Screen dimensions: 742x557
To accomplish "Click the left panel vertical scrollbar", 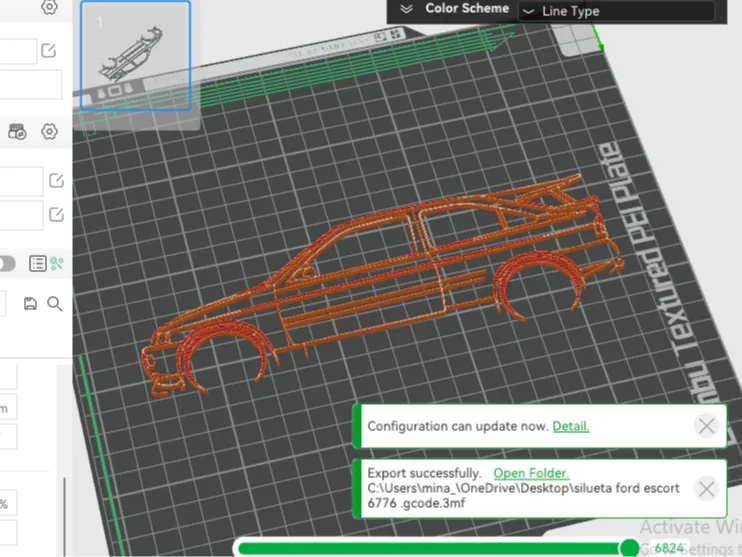I will tap(64, 516).
